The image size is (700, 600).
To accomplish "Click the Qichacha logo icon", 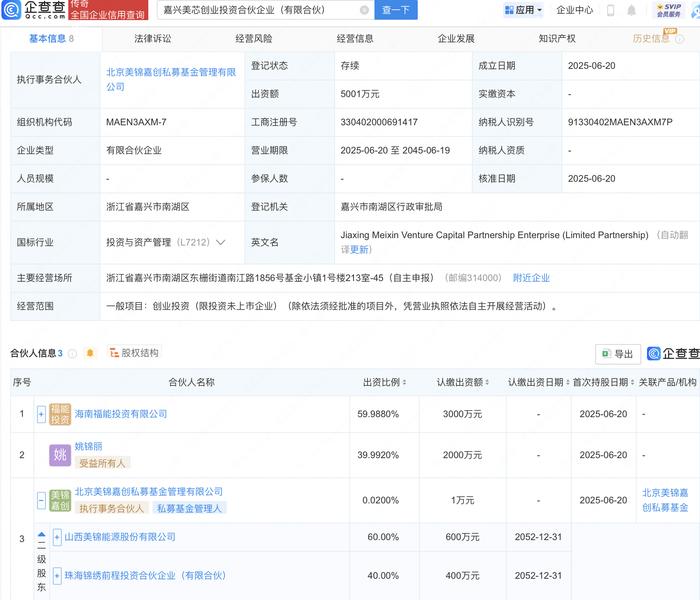I will [11, 10].
